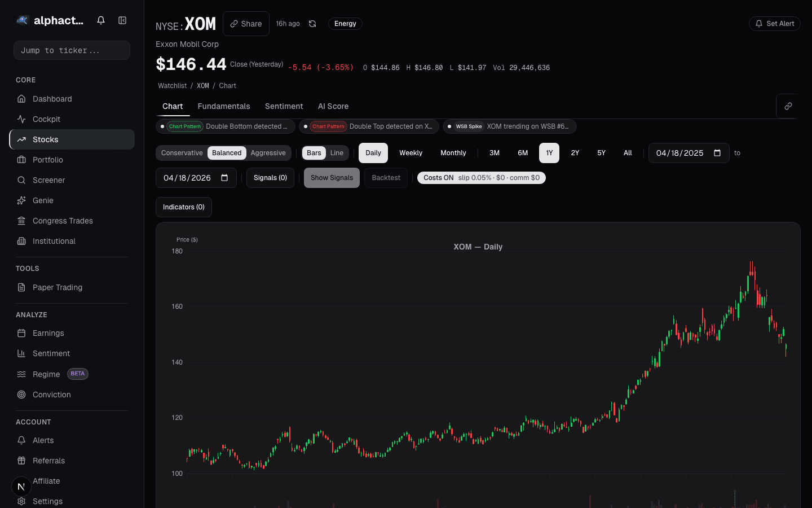The height and width of the screenshot is (508, 812).
Task: Open the AI Score tab
Action: pos(333,106)
